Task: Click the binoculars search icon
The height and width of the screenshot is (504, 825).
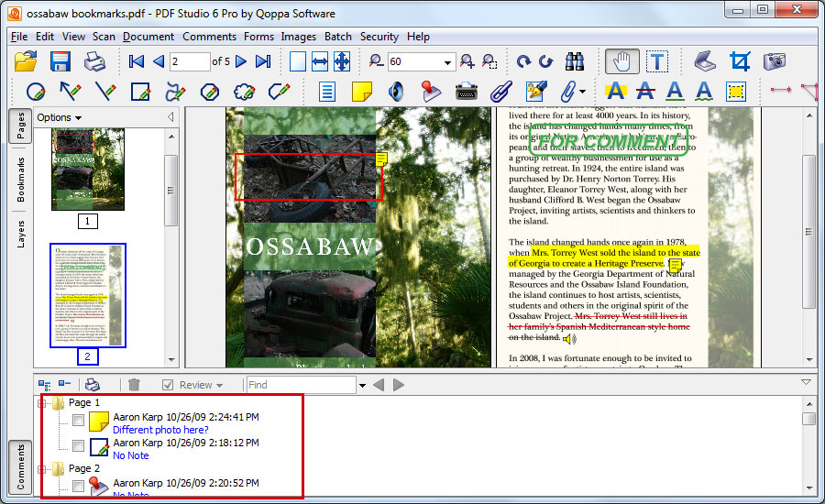Action: coord(575,61)
